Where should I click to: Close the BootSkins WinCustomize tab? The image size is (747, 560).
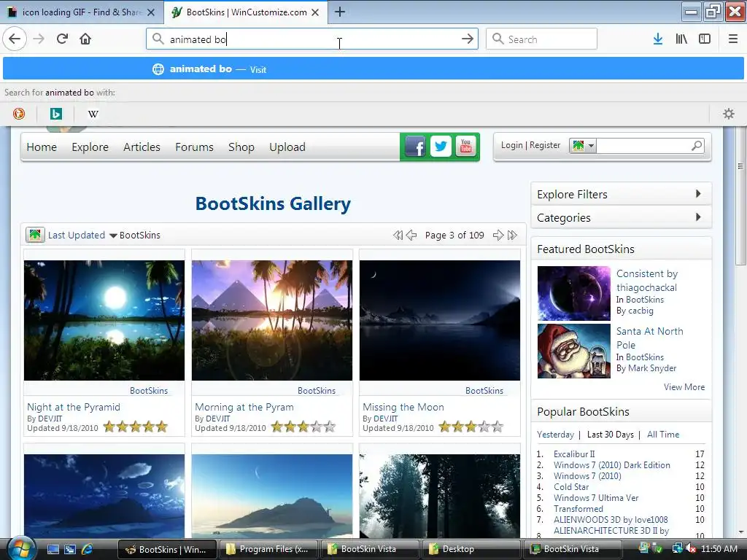click(x=315, y=12)
